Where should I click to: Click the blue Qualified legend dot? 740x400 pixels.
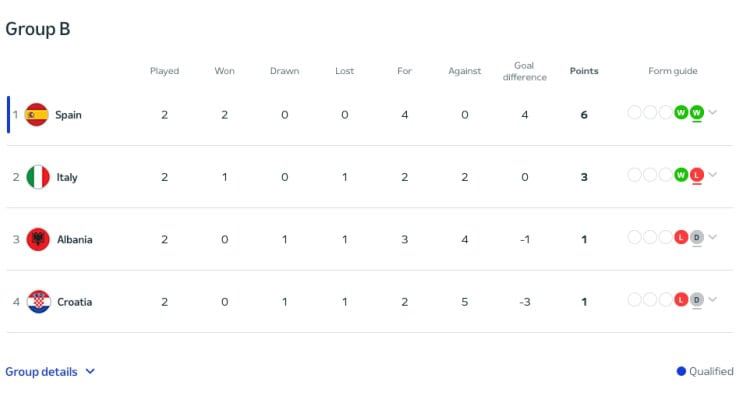[681, 371]
